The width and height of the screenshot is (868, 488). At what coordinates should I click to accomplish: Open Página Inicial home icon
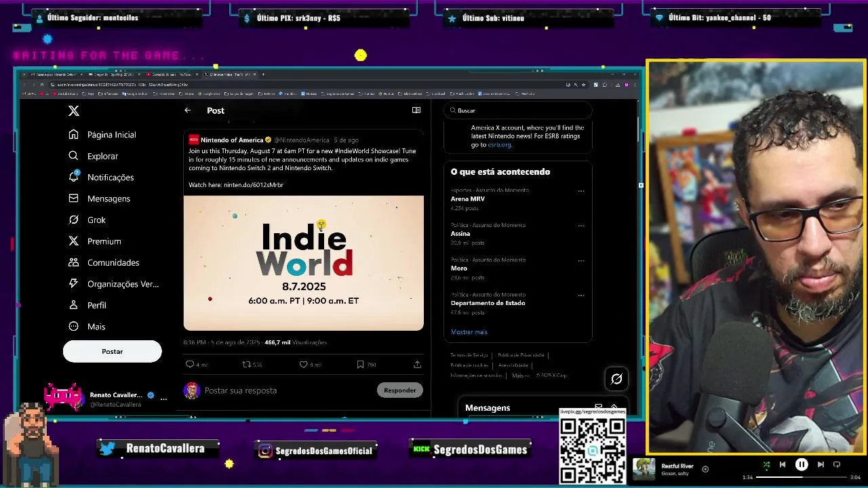73,134
